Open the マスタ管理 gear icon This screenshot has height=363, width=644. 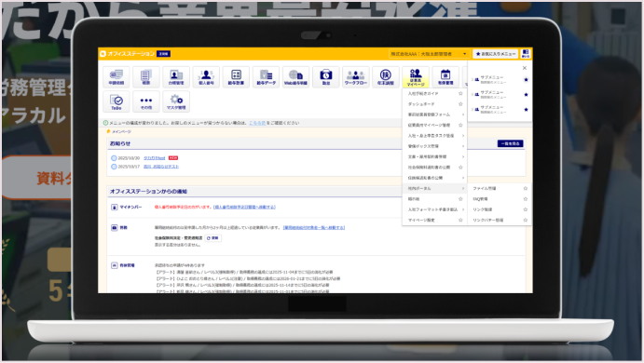pyautogui.click(x=176, y=101)
